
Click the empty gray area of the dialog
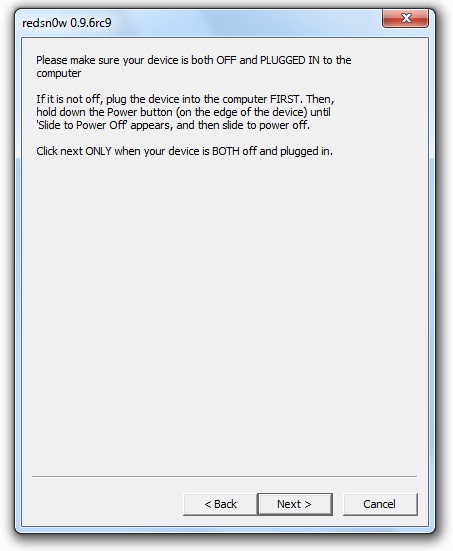click(x=224, y=309)
